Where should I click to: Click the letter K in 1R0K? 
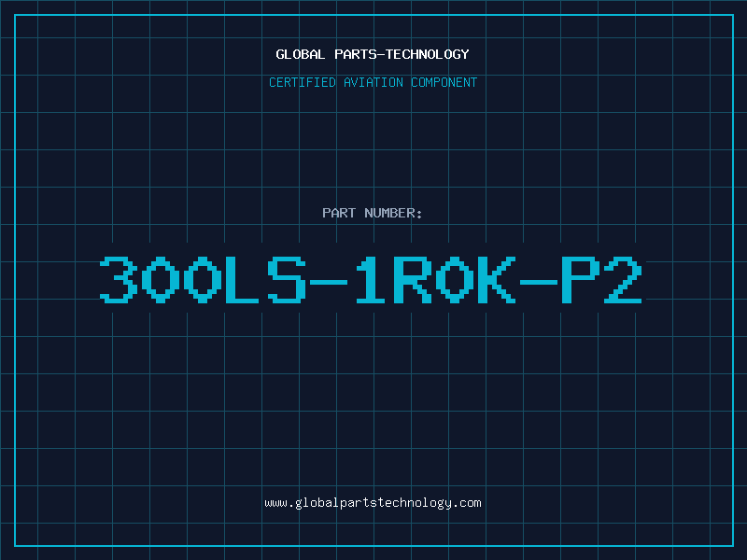click(497, 279)
